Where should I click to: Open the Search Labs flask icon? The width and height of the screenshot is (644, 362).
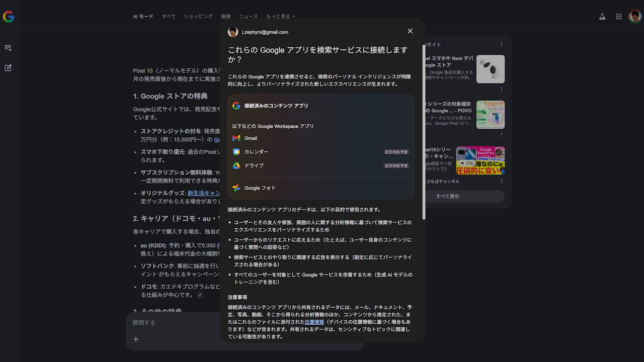(602, 17)
